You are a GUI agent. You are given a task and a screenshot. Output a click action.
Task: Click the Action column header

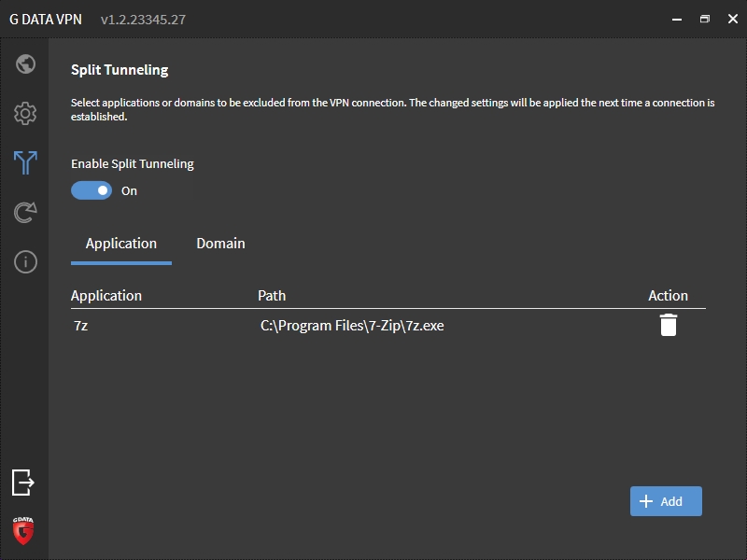(668, 296)
